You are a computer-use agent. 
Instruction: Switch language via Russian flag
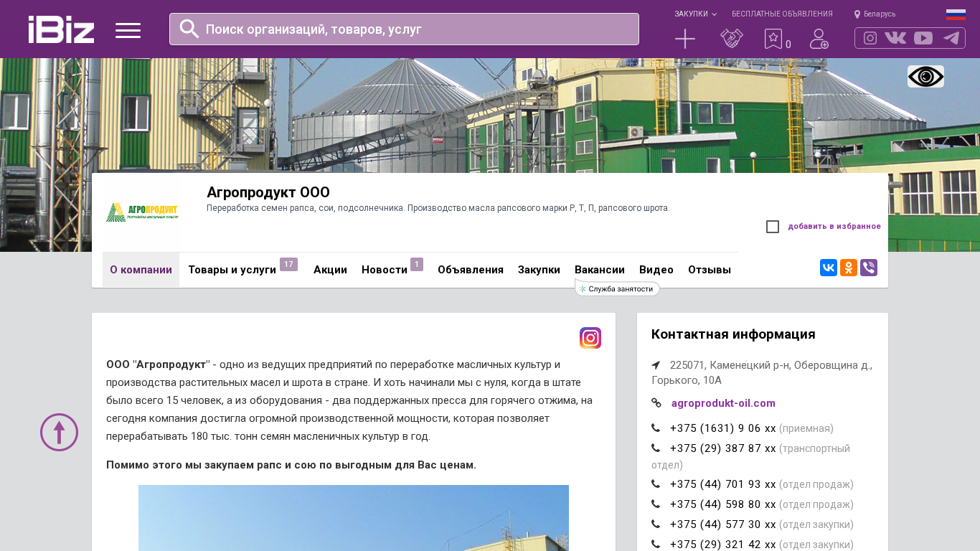[x=956, y=14]
